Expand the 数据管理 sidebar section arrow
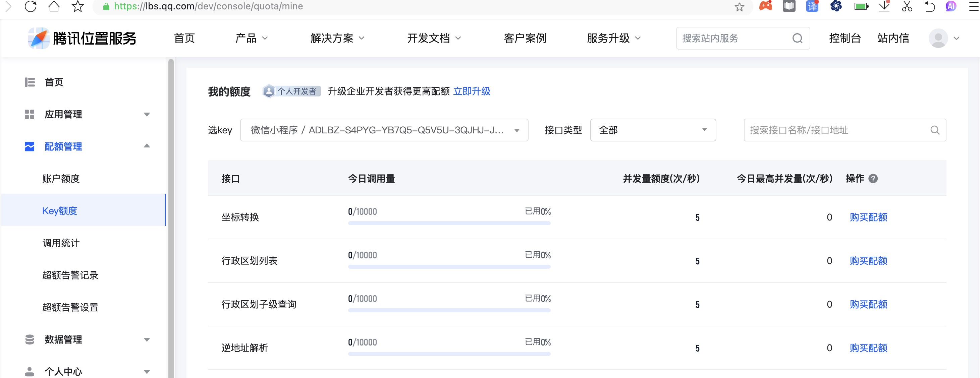The width and height of the screenshot is (980, 378). click(147, 339)
